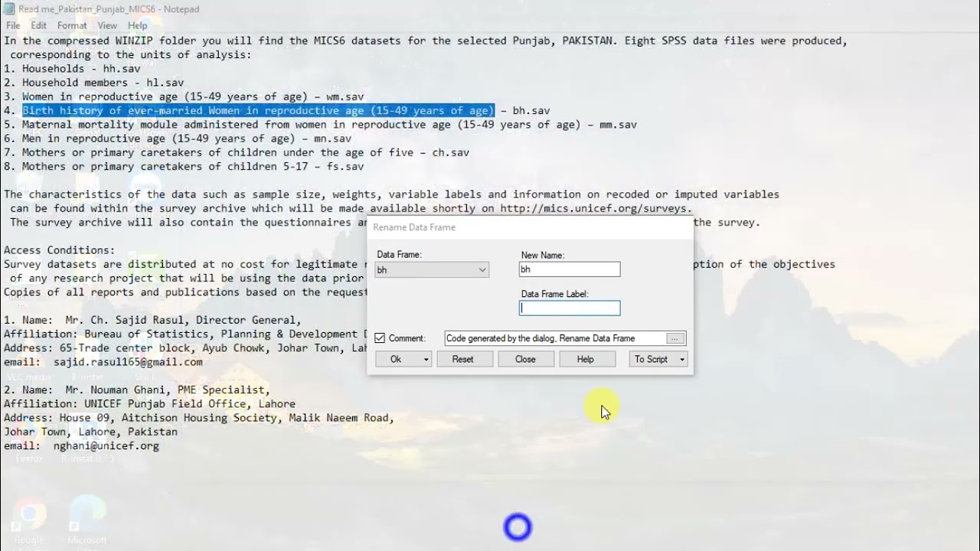
Task: Click the To Script button
Action: (x=651, y=359)
